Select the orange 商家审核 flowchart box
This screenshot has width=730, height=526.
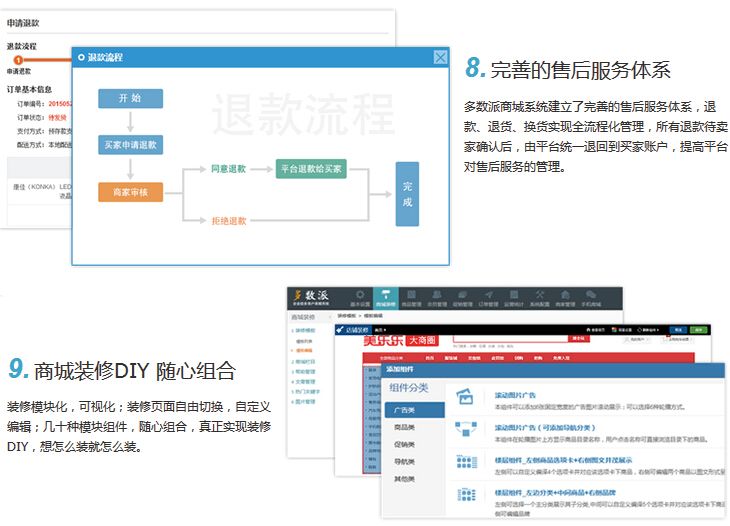pos(130,192)
